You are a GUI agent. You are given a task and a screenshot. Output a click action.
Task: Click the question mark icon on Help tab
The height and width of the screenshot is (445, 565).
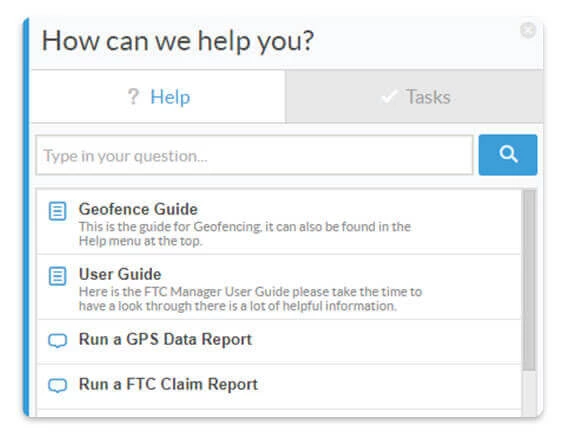tap(133, 97)
